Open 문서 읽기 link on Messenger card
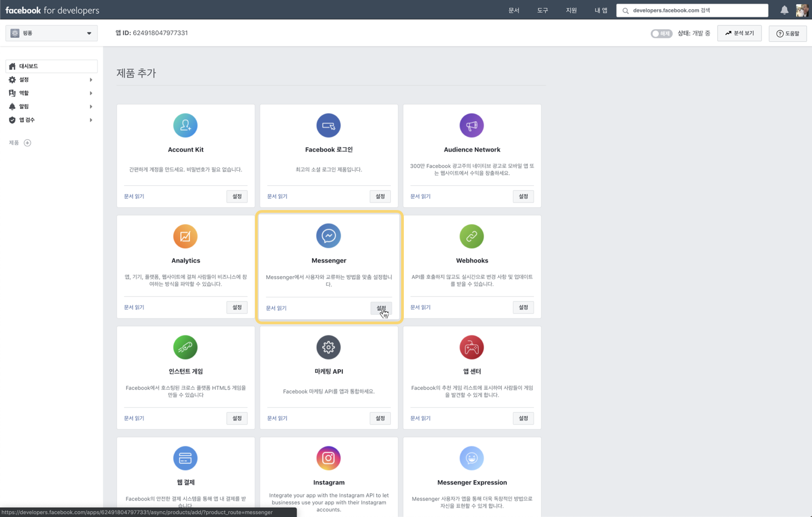Viewport: 812px width, 517px height. [276, 308]
